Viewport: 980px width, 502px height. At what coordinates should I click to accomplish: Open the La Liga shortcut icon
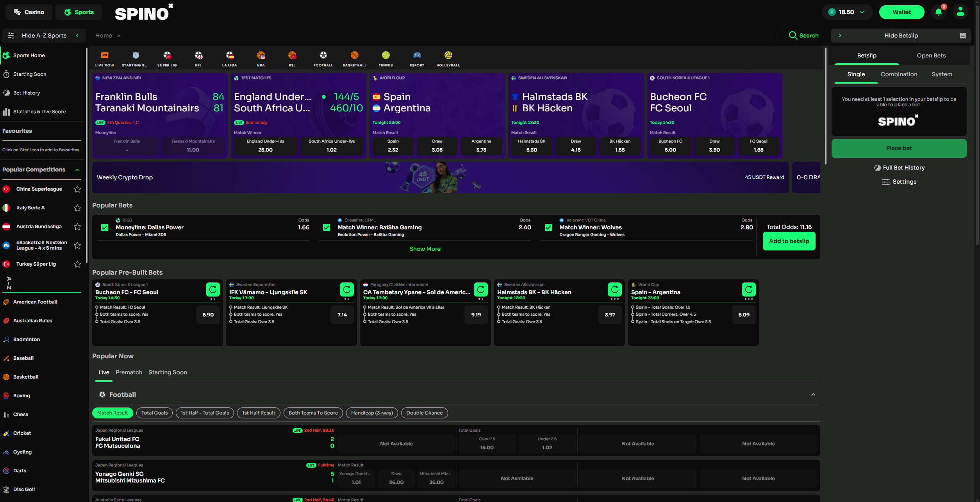[230, 55]
